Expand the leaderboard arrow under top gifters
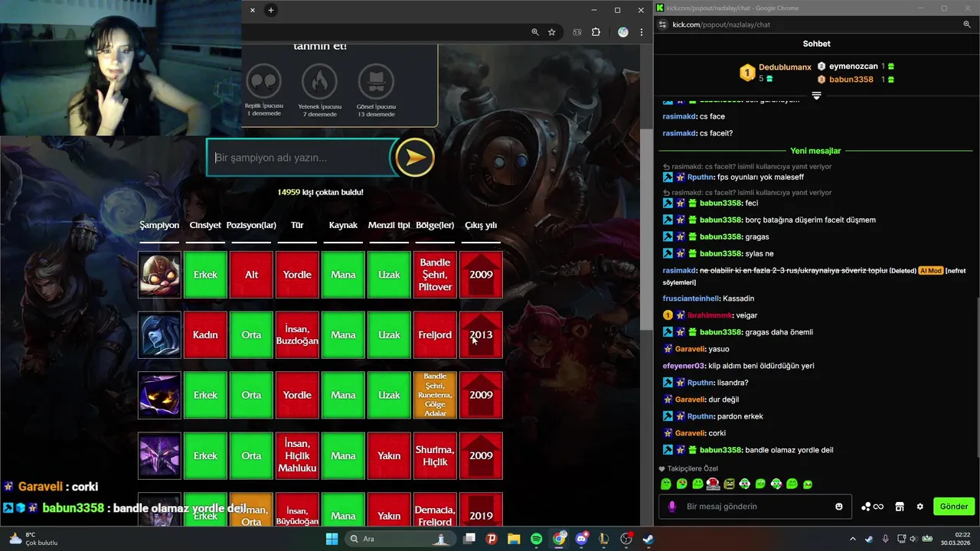The width and height of the screenshot is (980, 551). 816,96
